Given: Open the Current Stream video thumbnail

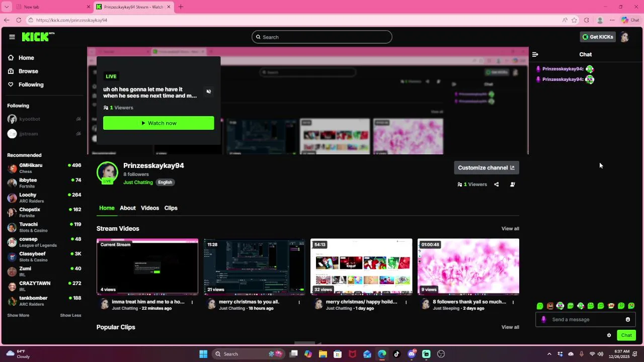Looking at the screenshot, I should click(x=147, y=266).
